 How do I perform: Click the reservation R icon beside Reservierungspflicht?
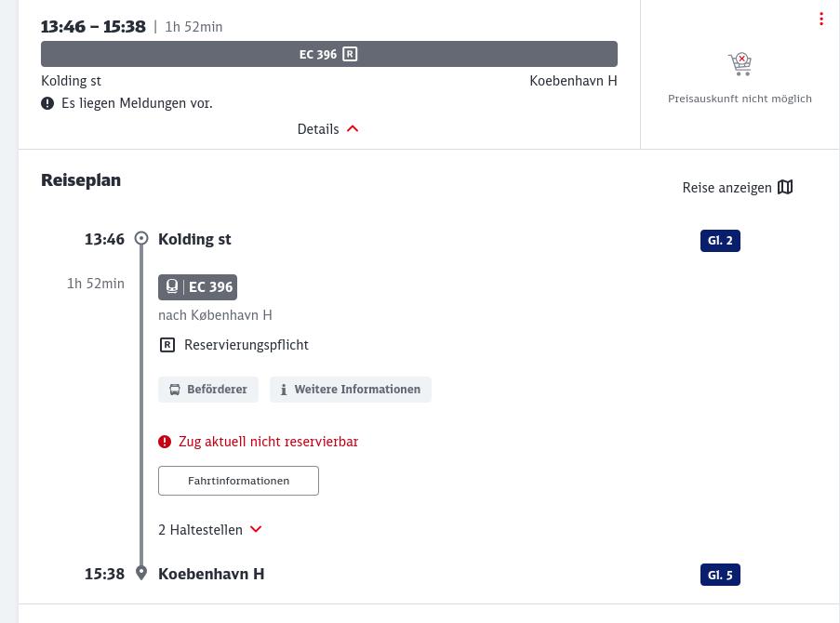point(167,345)
